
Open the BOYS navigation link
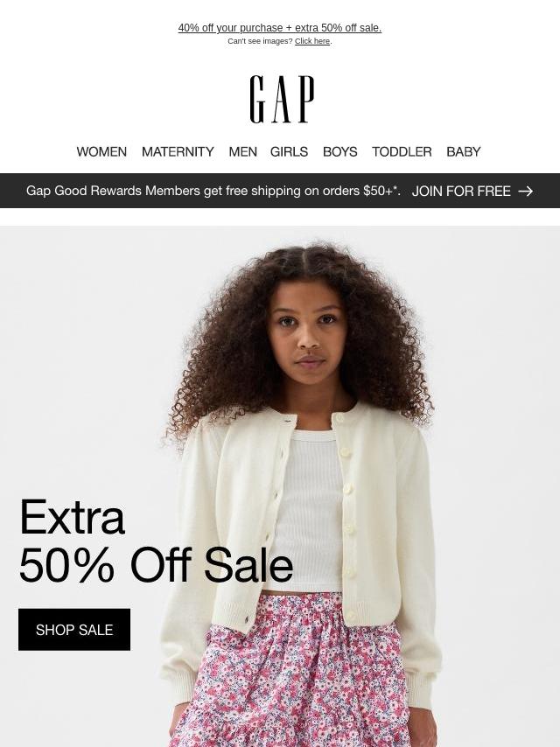tap(339, 151)
